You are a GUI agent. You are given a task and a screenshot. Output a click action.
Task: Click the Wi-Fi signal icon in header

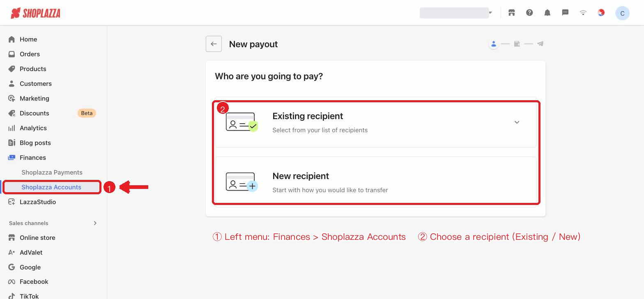coord(583,13)
